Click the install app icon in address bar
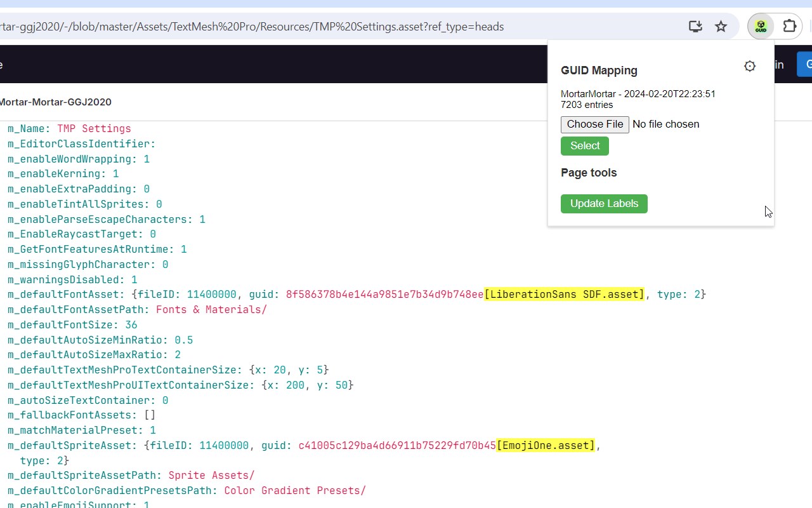 click(x=695, y=27)
